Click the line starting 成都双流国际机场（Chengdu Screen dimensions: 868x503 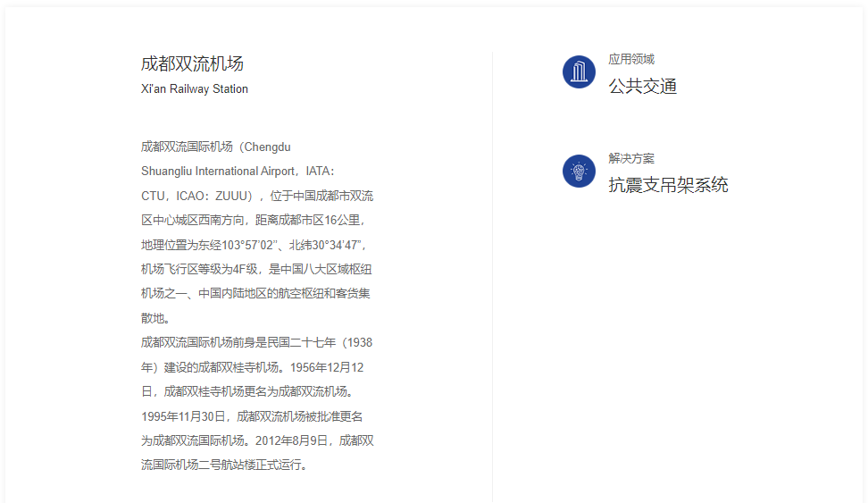click(x=216, y=147)
